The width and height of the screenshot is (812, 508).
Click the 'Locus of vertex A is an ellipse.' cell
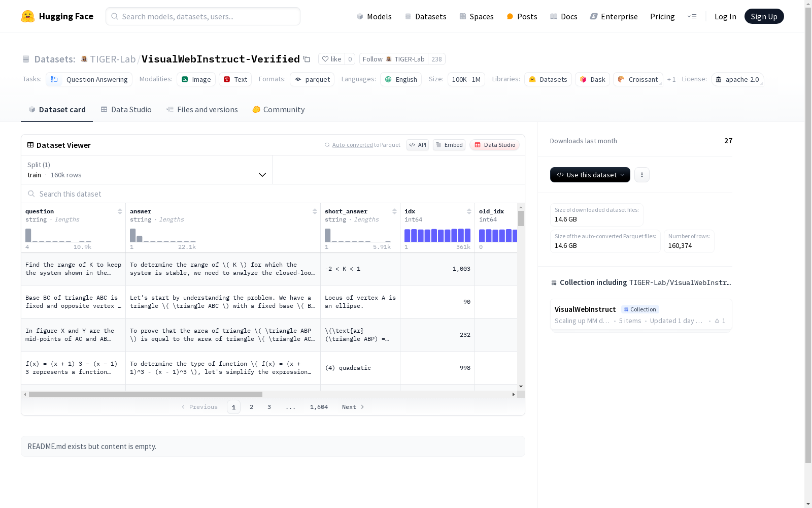(360, 302)
